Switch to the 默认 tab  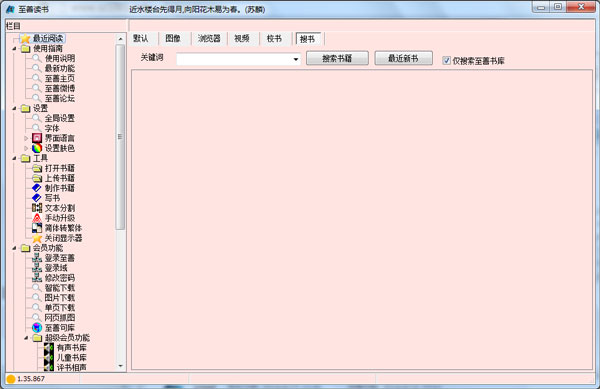pos(141,38)
